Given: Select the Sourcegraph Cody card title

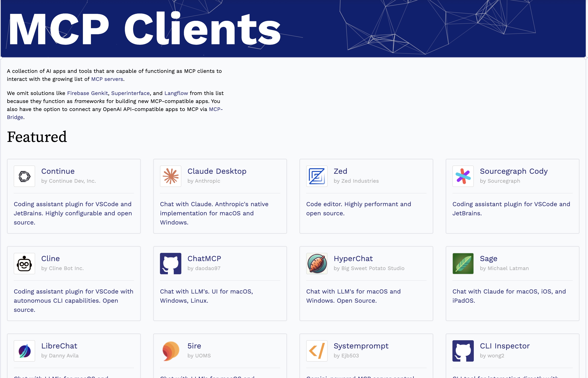Looking at the screenshot, I should coord(513,171).
